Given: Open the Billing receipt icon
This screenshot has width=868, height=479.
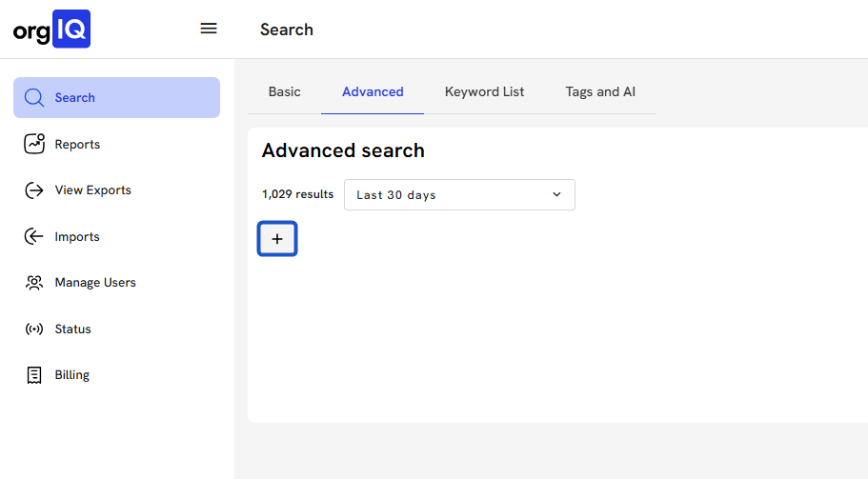Looking at the screenshot, I should [x=34, y=375].
